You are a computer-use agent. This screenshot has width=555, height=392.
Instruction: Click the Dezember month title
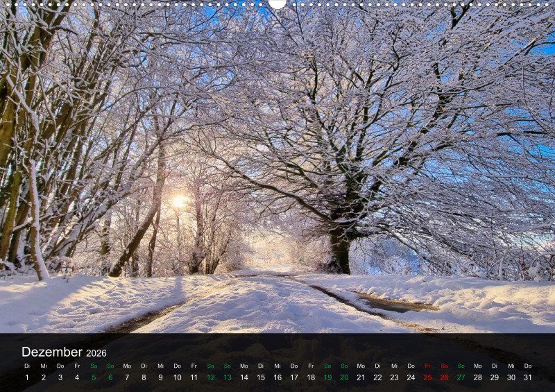click(x=52, y=352)
